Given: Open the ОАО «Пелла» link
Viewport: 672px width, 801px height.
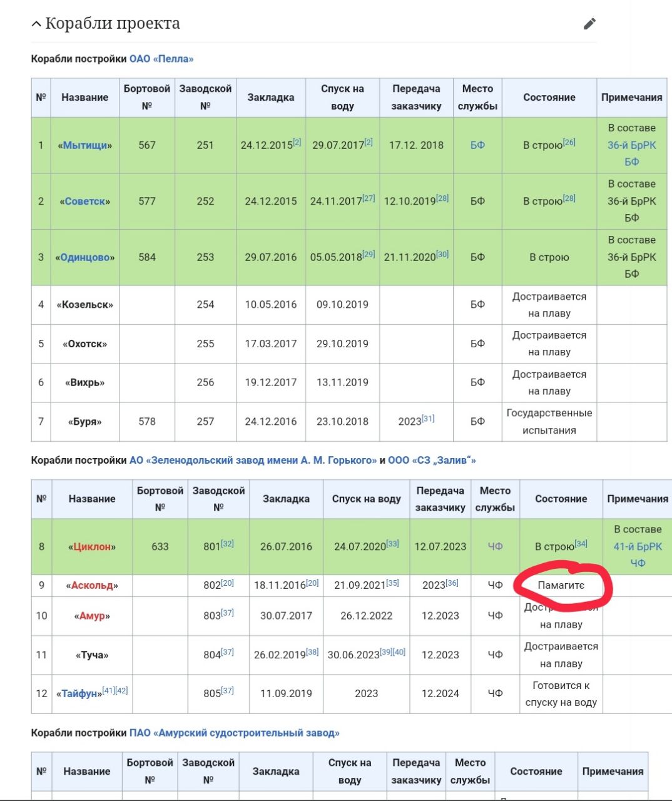Looking at the screenshot, I should [161, 59].
